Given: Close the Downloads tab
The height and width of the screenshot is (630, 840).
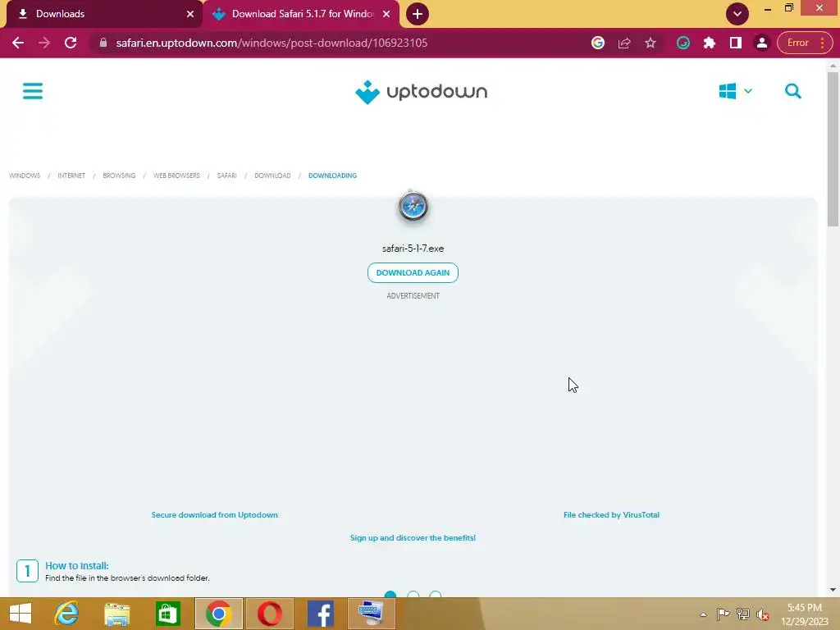Looking at the screenshot, I should (x=190, y=14).
